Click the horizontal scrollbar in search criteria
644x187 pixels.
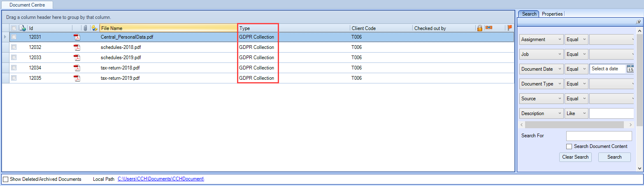point(574,124)
